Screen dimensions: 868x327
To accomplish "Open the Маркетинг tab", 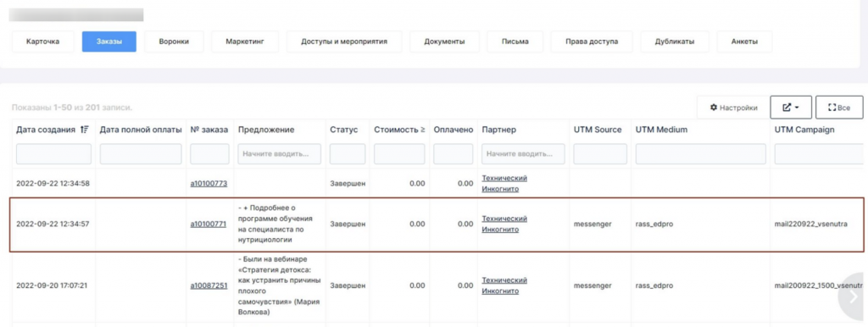I will coord(245,42).
